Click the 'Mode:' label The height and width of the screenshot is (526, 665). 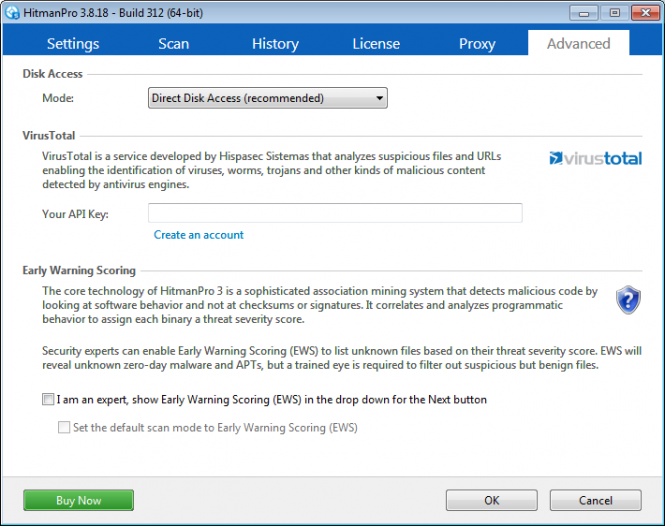(58, 98)
